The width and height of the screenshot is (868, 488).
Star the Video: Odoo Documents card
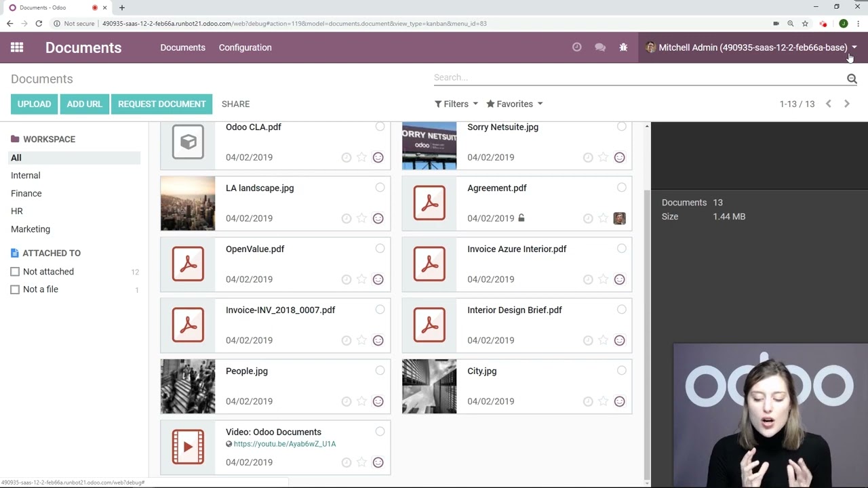coord(361,462)
